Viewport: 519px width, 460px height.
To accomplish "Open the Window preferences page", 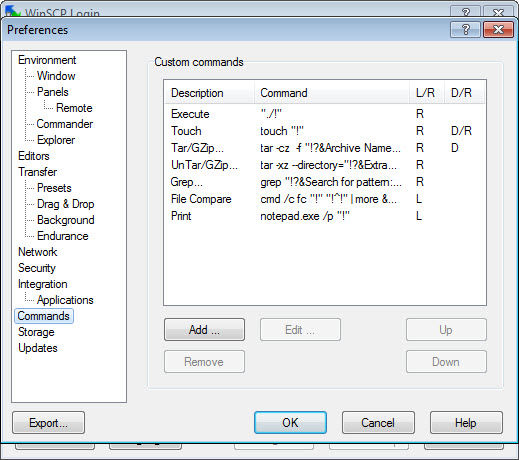I will [56, 76].
